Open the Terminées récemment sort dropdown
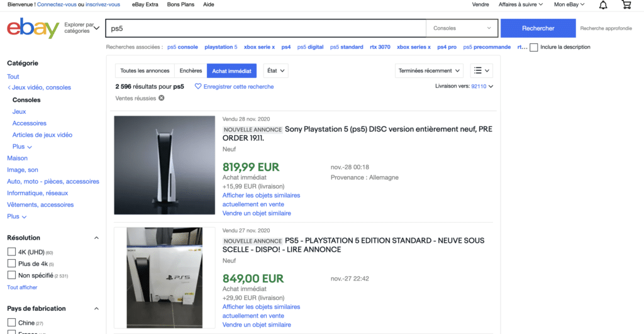644x334 pixels. point(429,70)
